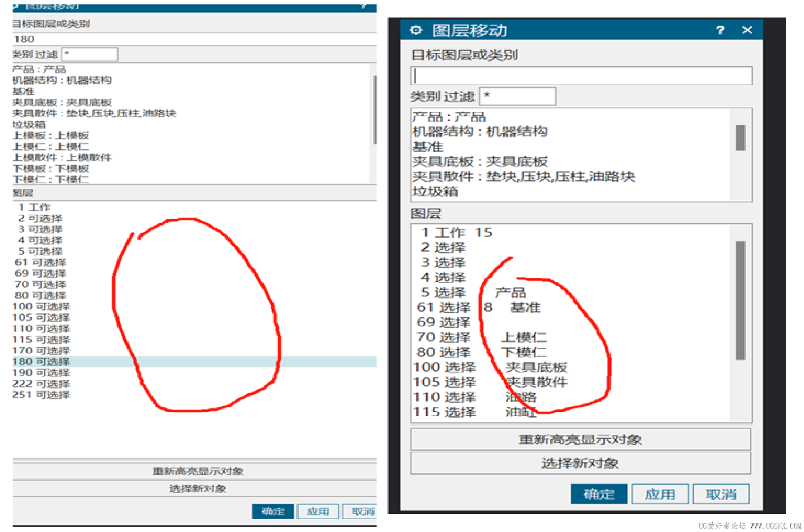
Task: Select 产品 : 产品 category in right dialog
Action: tap(449, 117)
